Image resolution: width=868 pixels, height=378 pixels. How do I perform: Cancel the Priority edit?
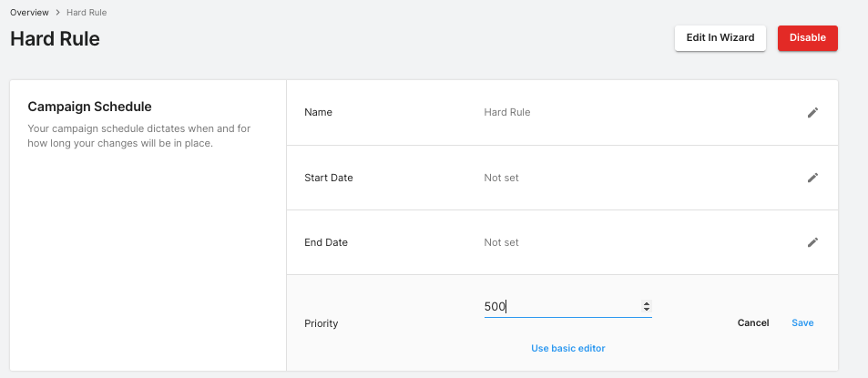tap(752, 323)
